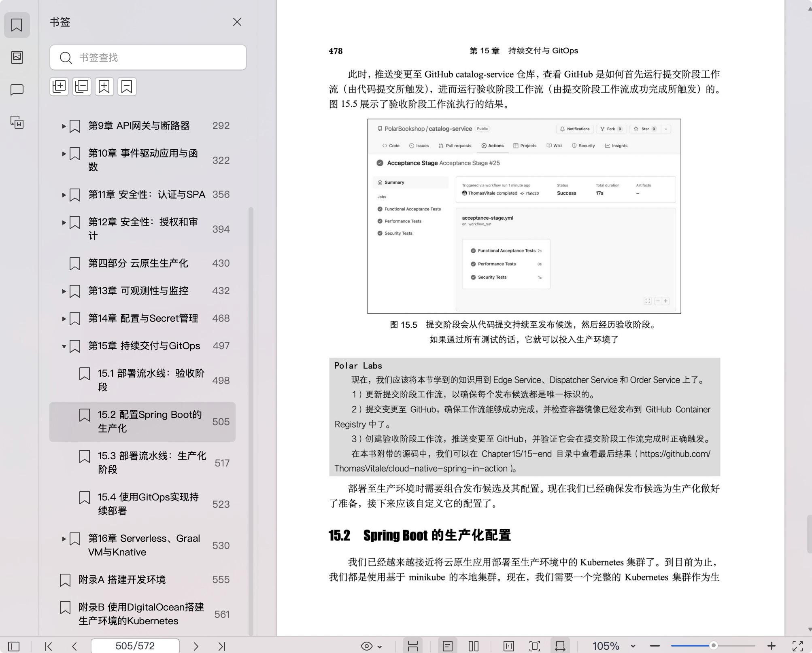812x653 pixels.
Task: Collapse 第15章 持续交付与GitOps bookmark
Action: tap(64, 346)
